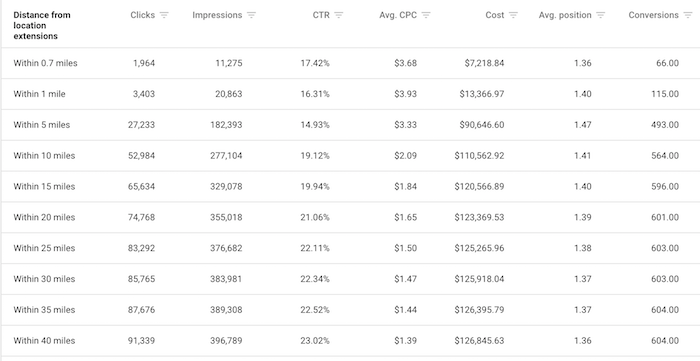Select the Within 0.7 miles row
This screenshot has height=361, width=700.
350,63
